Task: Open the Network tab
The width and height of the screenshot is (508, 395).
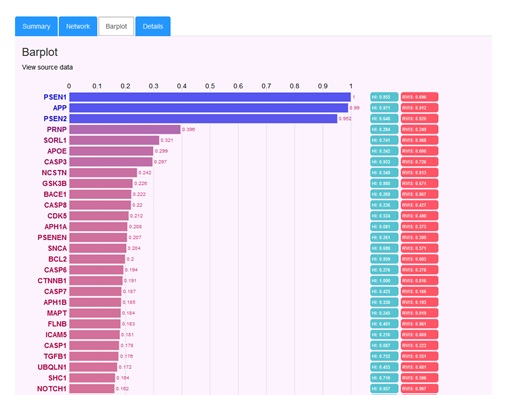Action: click(x=78, y=26)
